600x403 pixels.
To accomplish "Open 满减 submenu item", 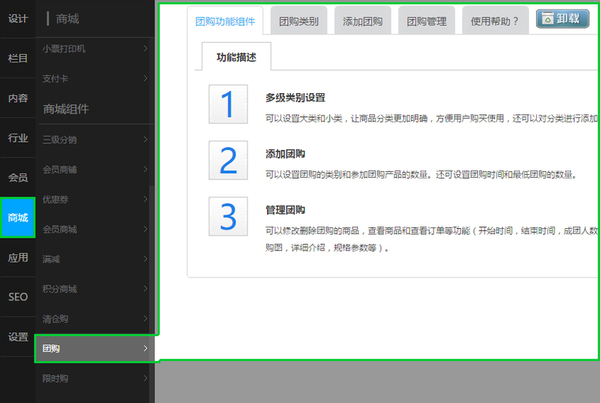I will pos(95,259).
